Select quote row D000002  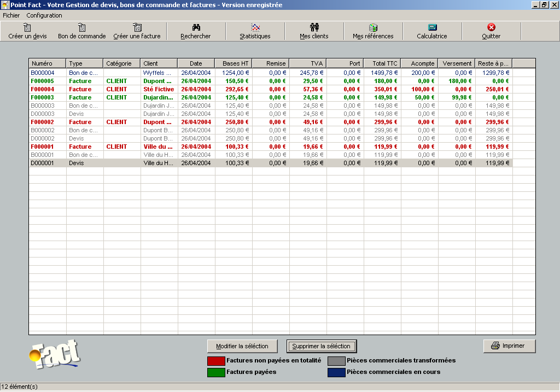[271, 138]
